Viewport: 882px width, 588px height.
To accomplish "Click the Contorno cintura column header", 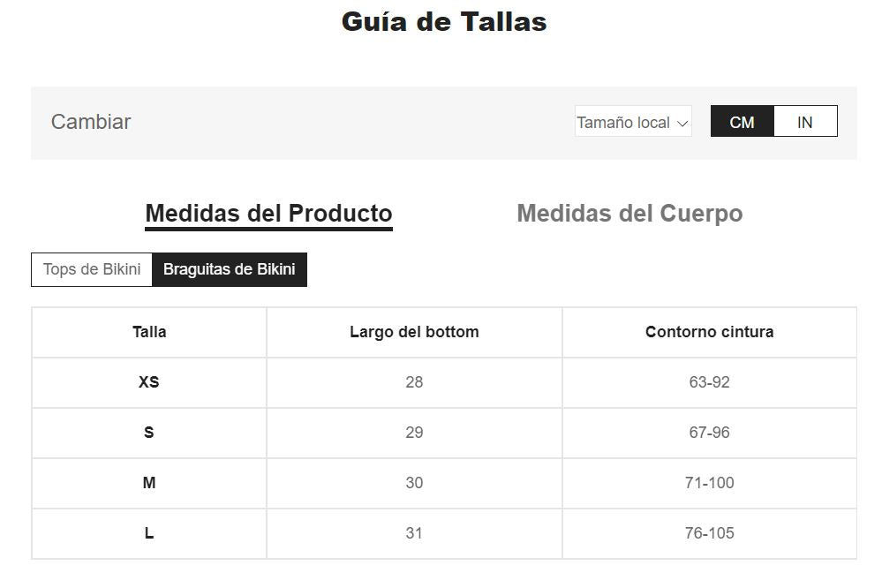I will click(x=709, y=332).
